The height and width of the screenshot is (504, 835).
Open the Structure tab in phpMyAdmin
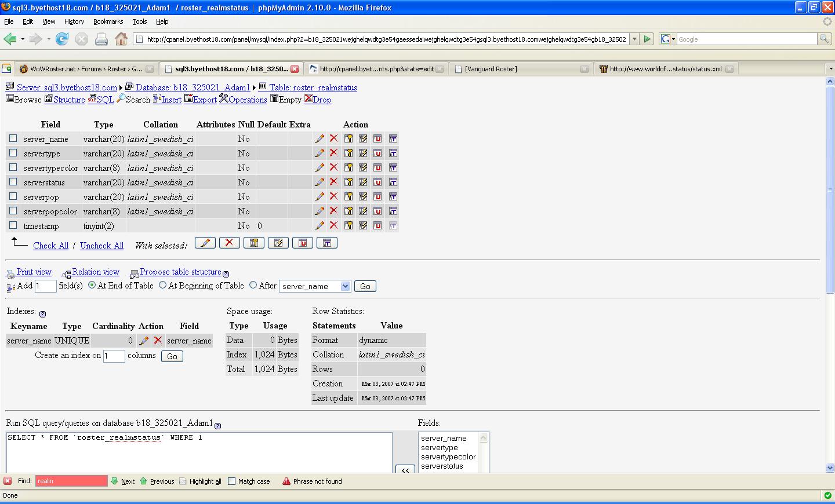(65, 100)
